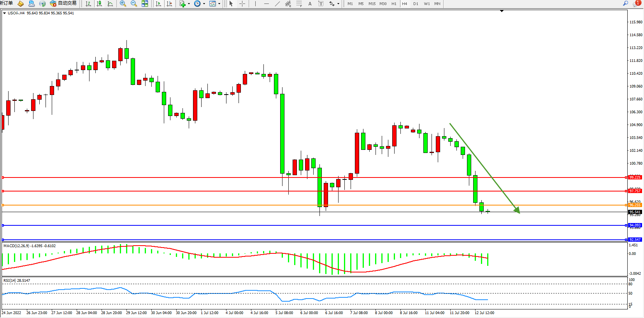
Task: Select the crosshair cursor tool
Action: pos(242,4)
